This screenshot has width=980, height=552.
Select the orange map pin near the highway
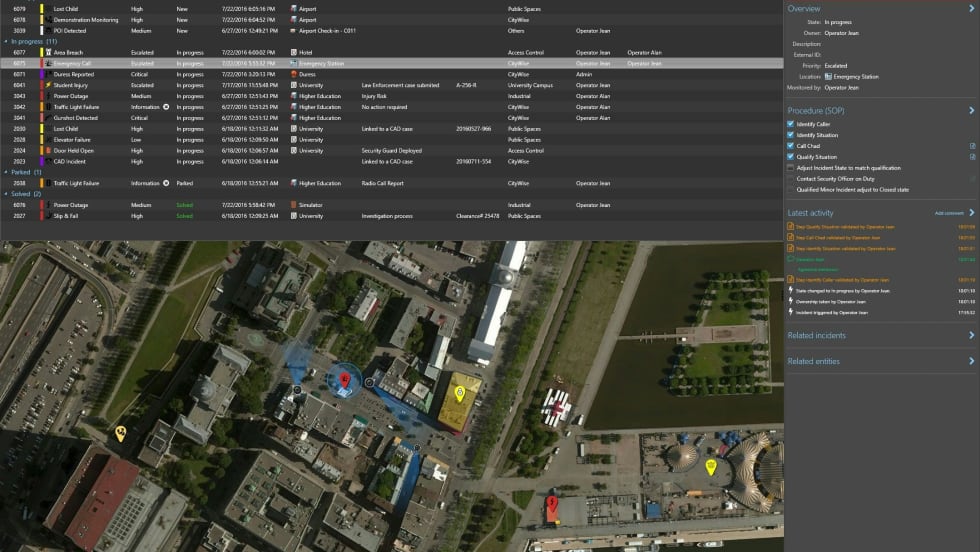(x=121, y=433)
